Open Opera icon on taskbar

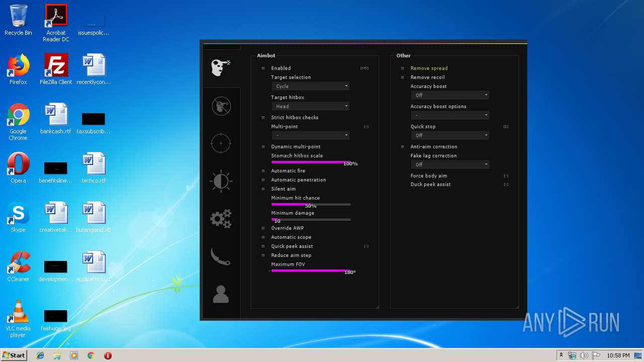pyautogui.click(x=108, y=355)
